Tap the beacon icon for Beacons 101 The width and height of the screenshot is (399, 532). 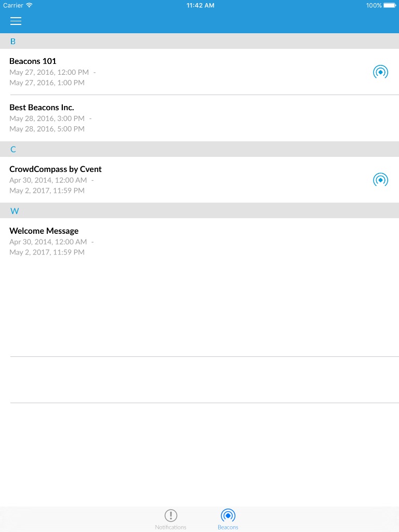tap(380, 72)
